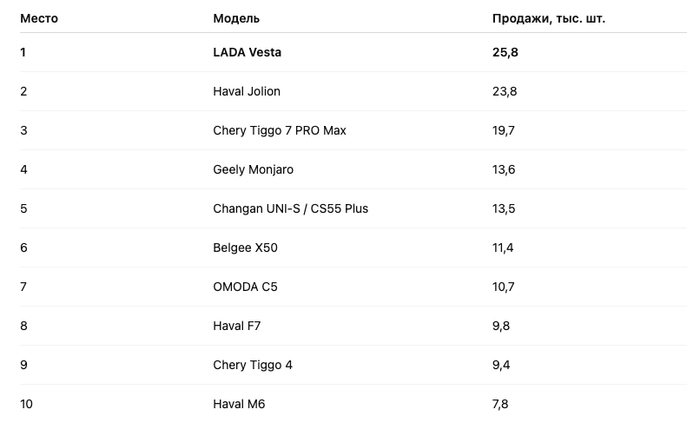Click the "Место" column header
700x436 pixels.
[x=39, y=18]
